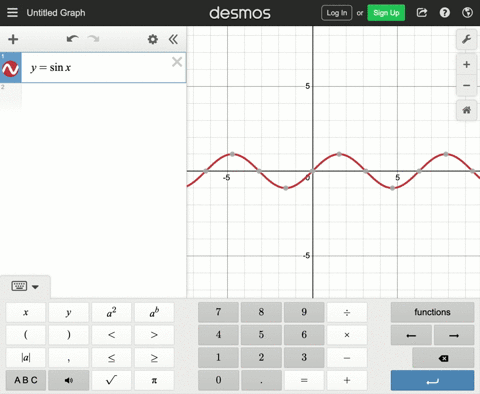Viewport: 480px width, 394px height.
Task: Click the green Sign Up button
Action: 386,13
